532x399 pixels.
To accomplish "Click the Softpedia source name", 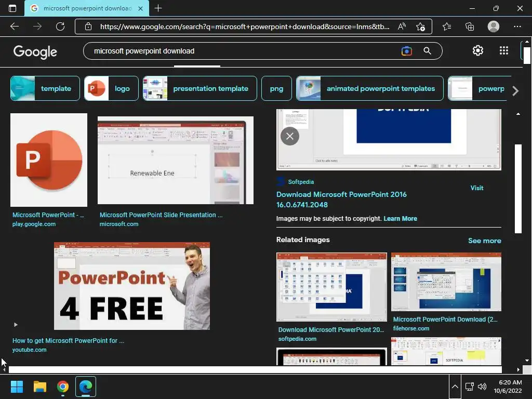I will tap(301, 182).
